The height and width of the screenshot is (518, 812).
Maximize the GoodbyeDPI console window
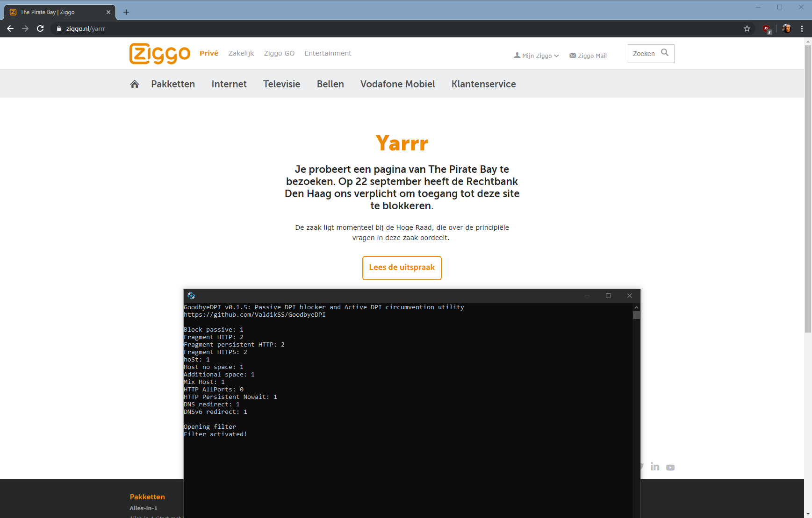click(608, 296)
